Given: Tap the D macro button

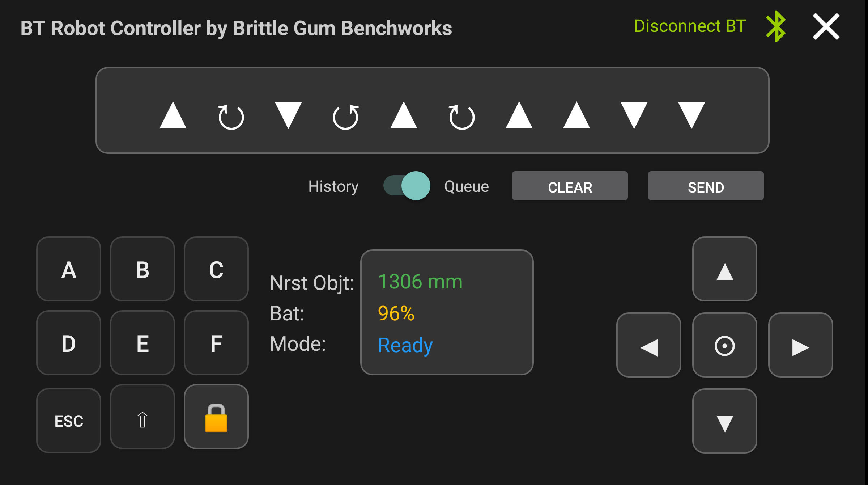Looking at the screenshot, I should coord(69,343).
